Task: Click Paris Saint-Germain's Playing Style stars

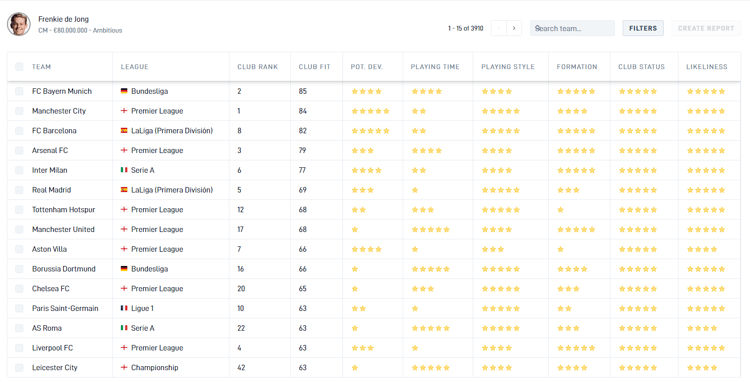Action: pyautogui.click(x=500, y=308)
